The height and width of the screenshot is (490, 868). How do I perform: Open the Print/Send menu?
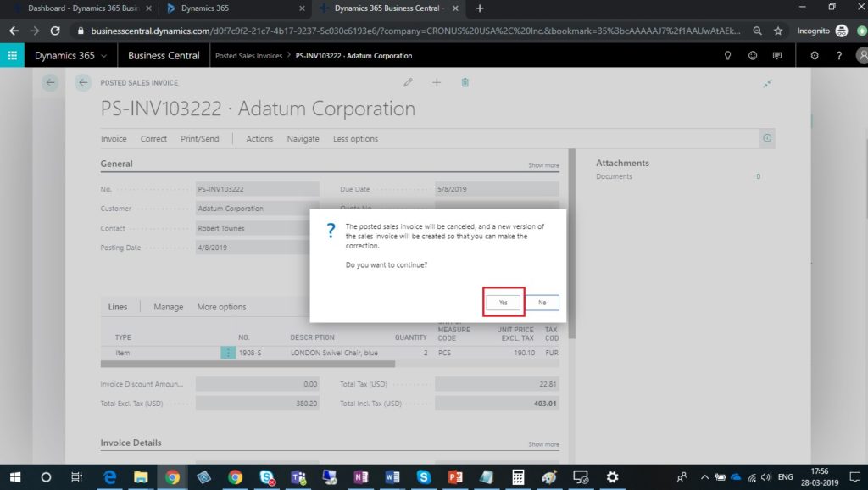point(200,139)
